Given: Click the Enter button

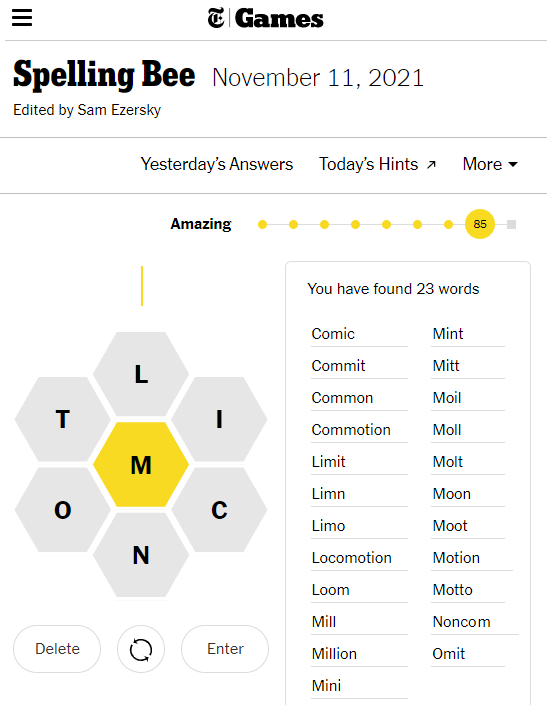Looking at the screenshot, I should pyautogui.click(x=225, y=649).
